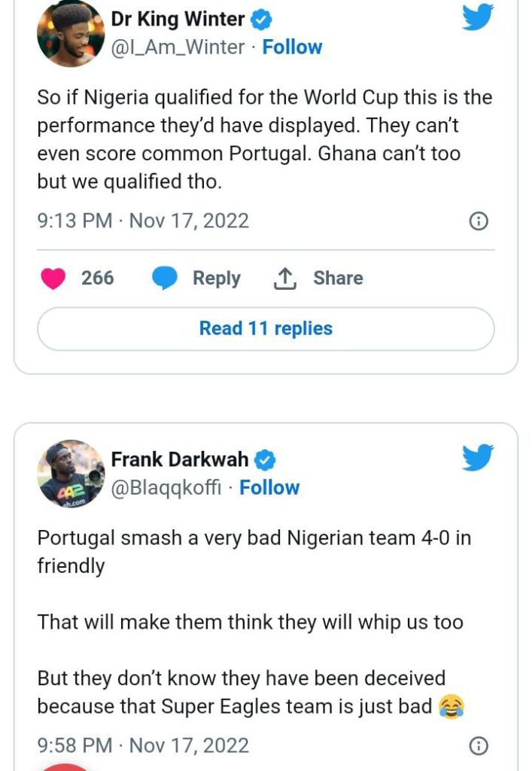Open Dr King Winter's profile picture
Image resolution: width=532 pixels, height=771 pixels.
[x=70, y=33]
